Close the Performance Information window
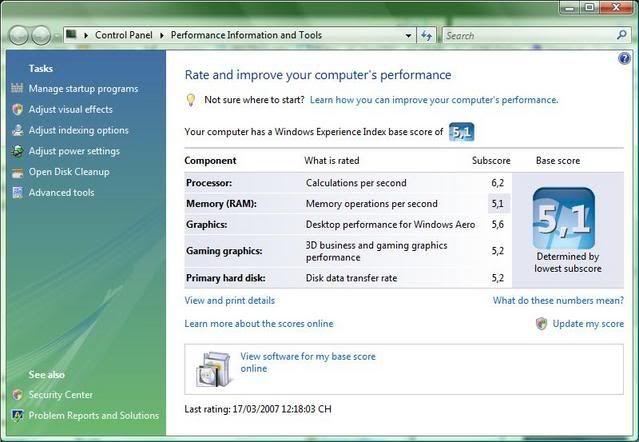The width and height of the screenshot is (639, 442). coord(617,7)
